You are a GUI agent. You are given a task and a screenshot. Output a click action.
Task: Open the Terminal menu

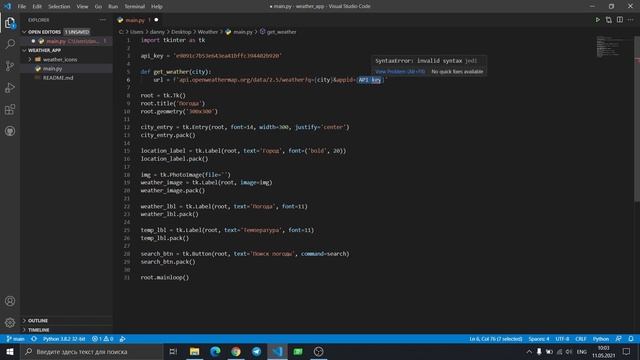click(x=135, y=7)
